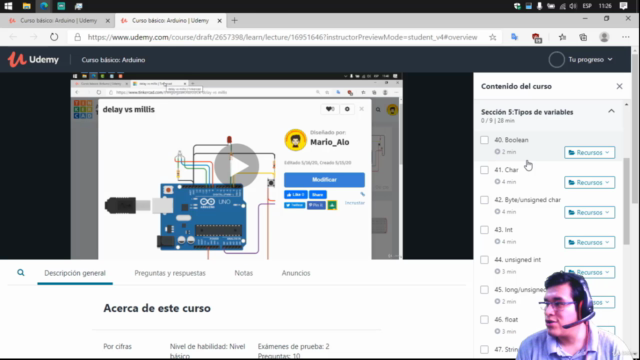Click the main page vertical scrollbar
The width and height of the screenshot is (640, 360).
point(635,129)
